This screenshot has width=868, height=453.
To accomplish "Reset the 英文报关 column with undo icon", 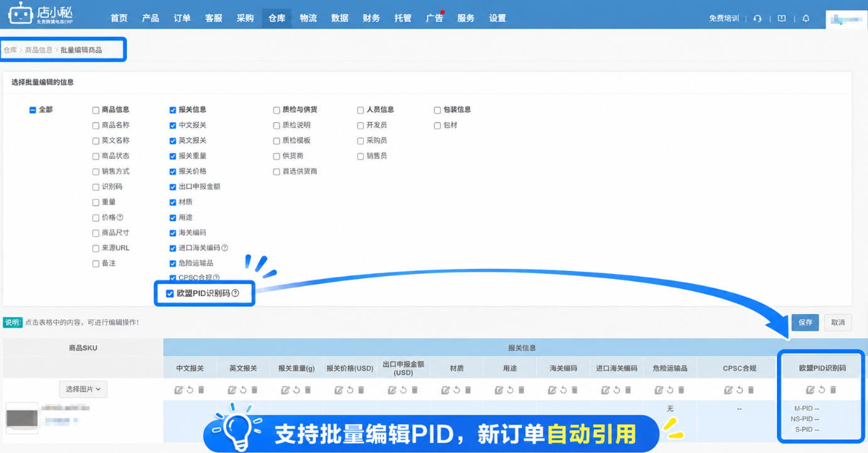I will 244,390.
